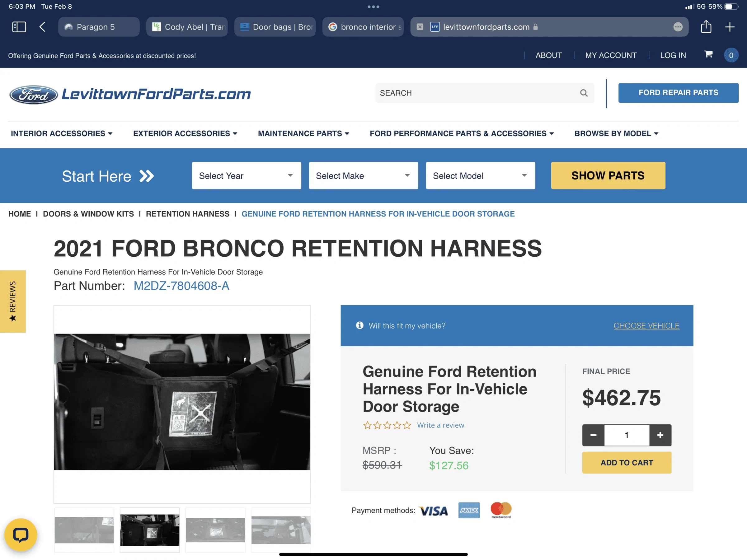Expand Maintenance Parts menu
Screen dimensions: 747x560
coord(303,134)
